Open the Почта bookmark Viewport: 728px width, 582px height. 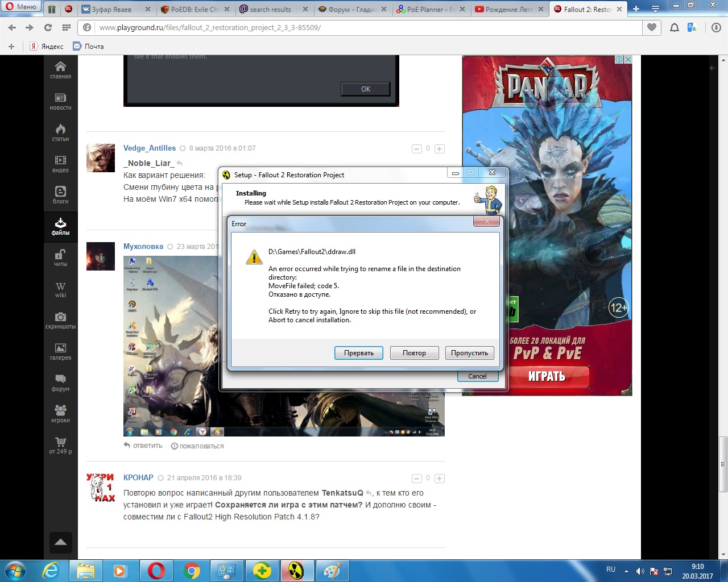(x=88, y=46)
